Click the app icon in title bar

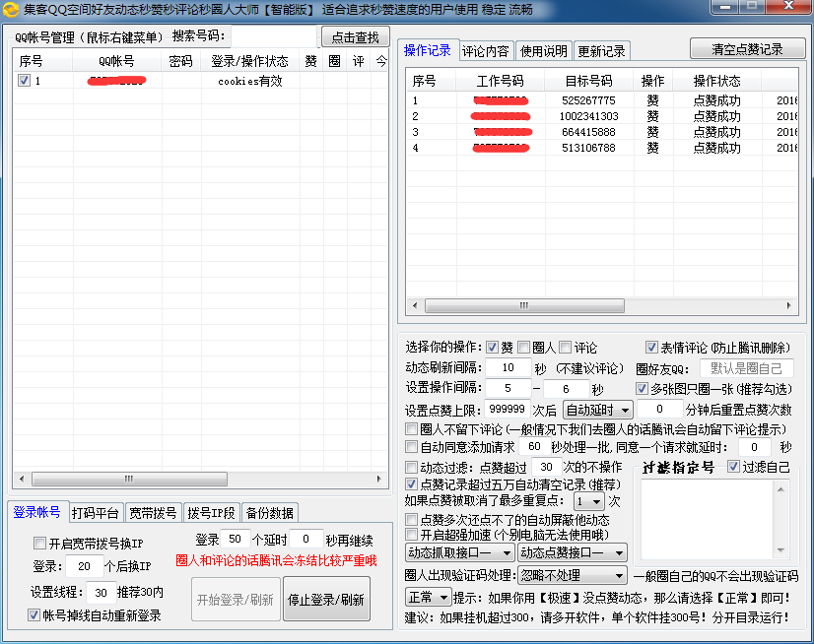pos(11,9)
